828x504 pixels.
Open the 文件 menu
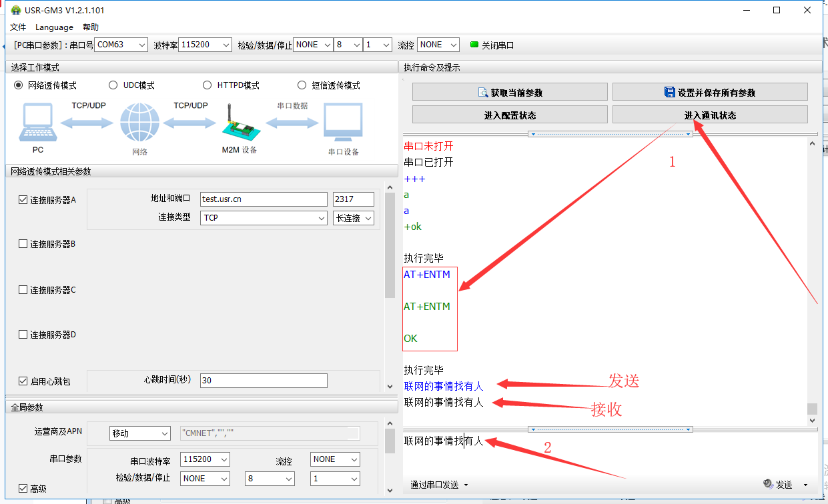coord(18,27)
